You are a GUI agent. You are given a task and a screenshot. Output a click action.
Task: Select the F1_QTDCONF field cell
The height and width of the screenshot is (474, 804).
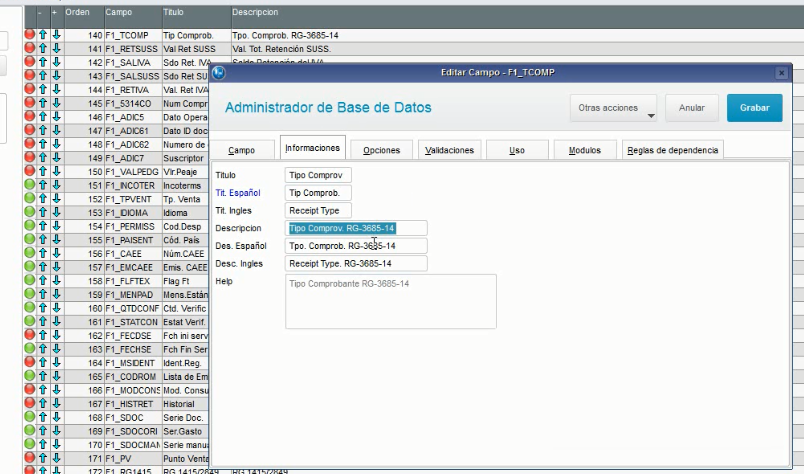point(133,308)
